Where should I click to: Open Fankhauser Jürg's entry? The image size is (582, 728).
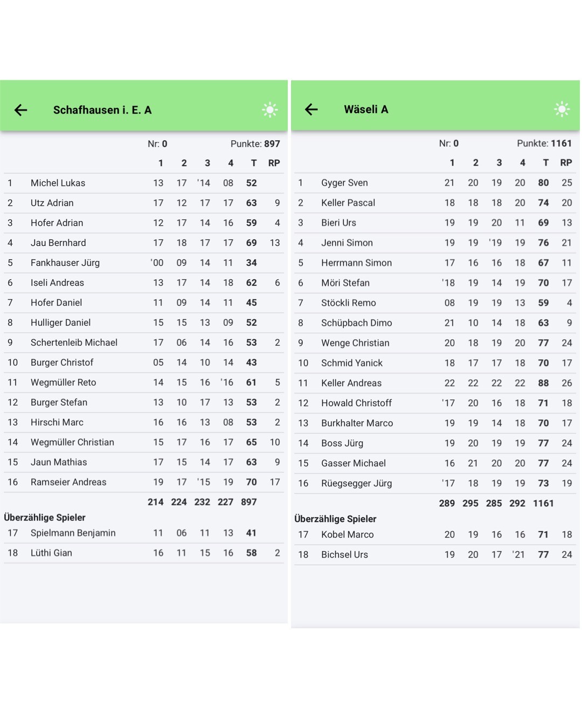[x=65, y=263]
